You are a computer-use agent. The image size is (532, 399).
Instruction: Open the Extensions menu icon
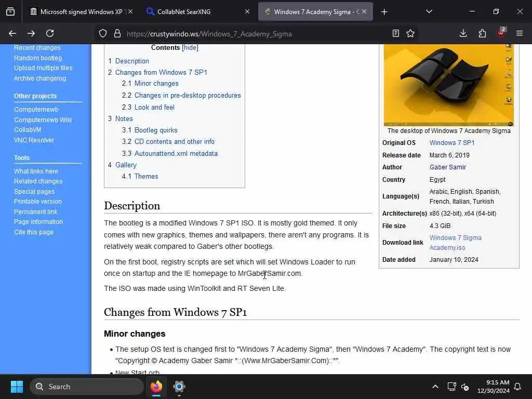(482, 33)
